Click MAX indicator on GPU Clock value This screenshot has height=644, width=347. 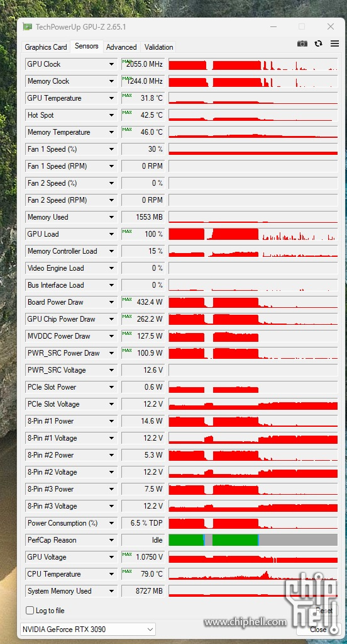(x=127, y=61)
